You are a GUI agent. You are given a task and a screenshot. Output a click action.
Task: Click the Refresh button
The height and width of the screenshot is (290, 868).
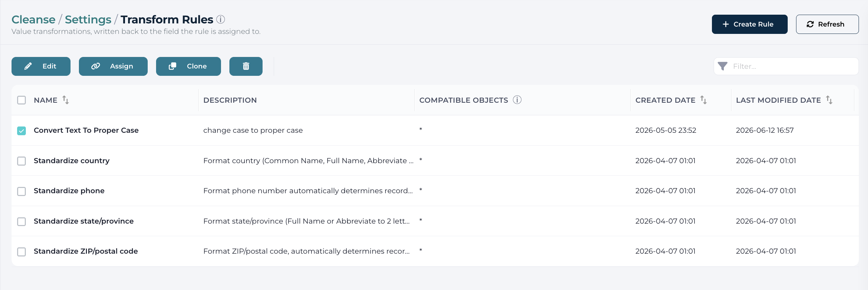pos(827,24)
